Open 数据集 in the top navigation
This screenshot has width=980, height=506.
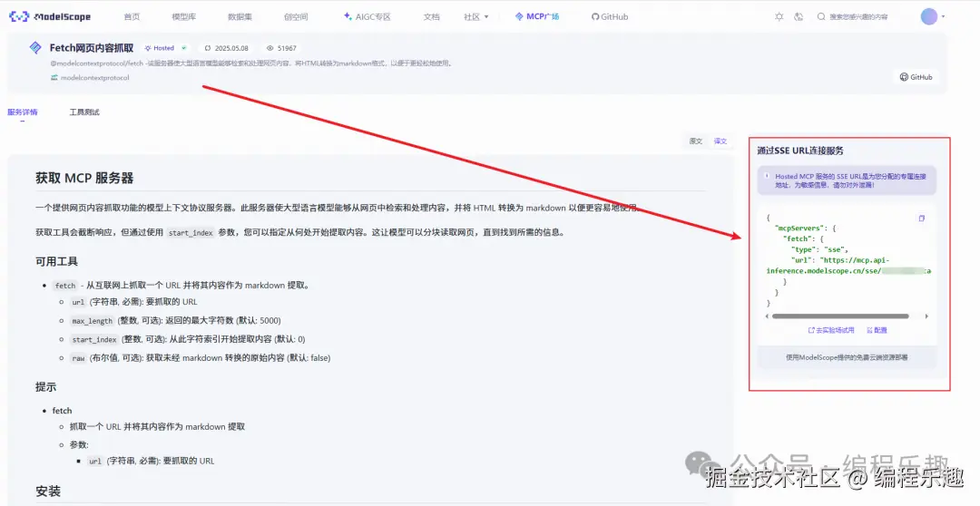pos(240,17)
